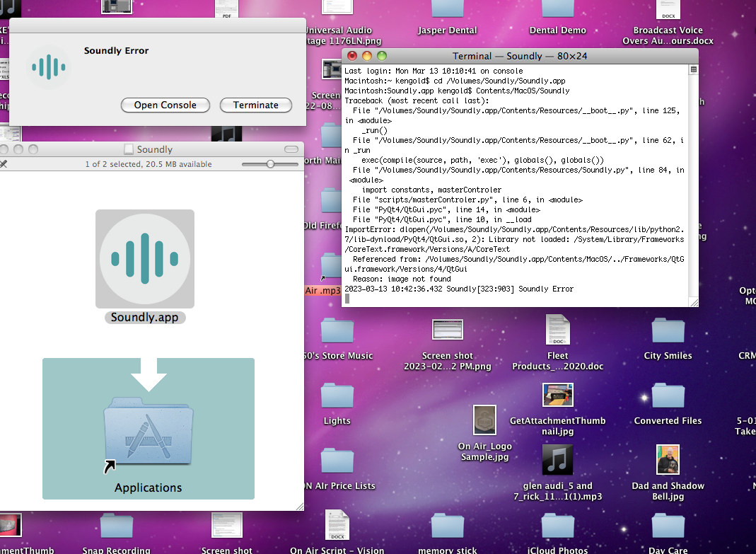
Task: Select Fleet Products 2020.doc file
Action: tap(557, 330)
